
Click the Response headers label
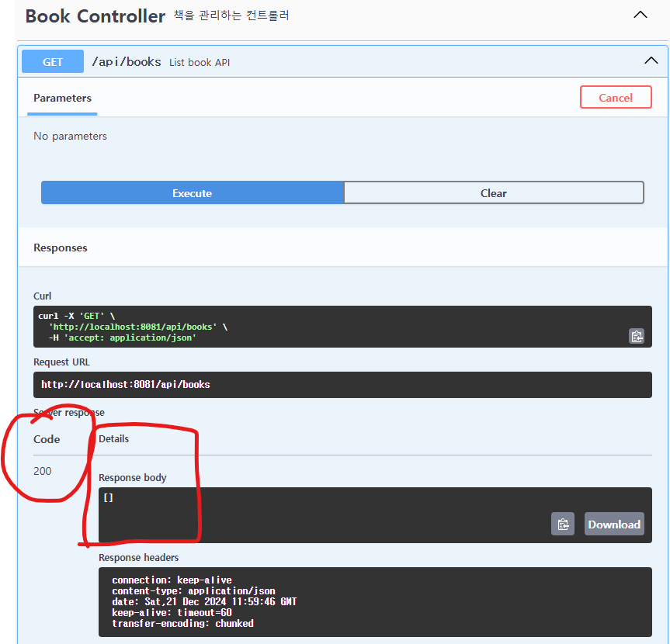coord(138,558)
